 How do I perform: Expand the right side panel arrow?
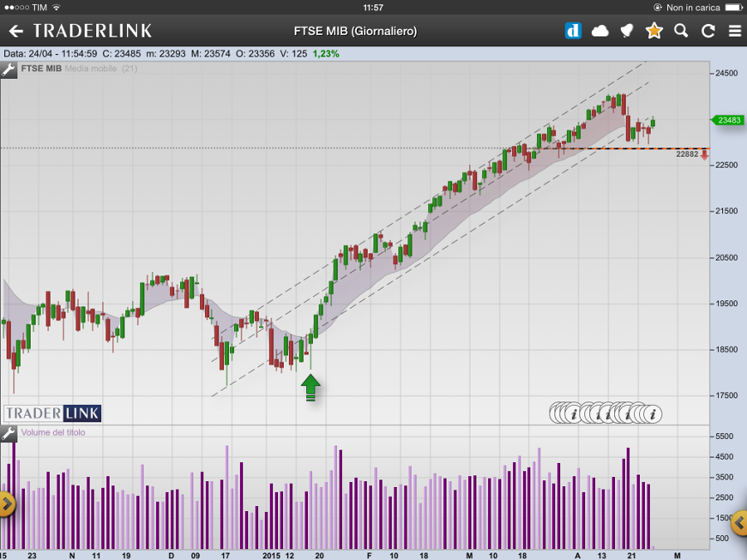coord(740,523)
